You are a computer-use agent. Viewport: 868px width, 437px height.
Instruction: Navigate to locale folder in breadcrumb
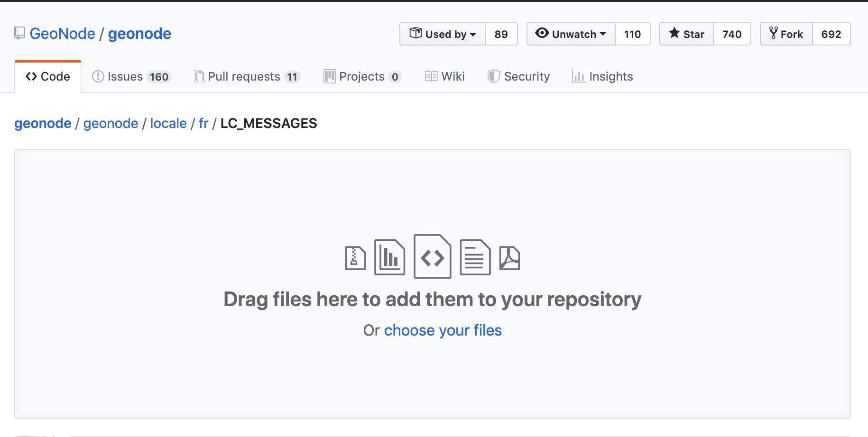pos(168,123)
